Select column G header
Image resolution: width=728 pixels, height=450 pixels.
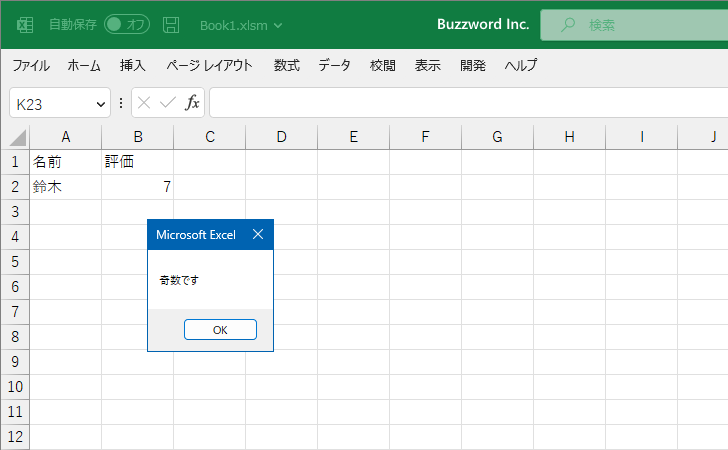tap(497, 137)
